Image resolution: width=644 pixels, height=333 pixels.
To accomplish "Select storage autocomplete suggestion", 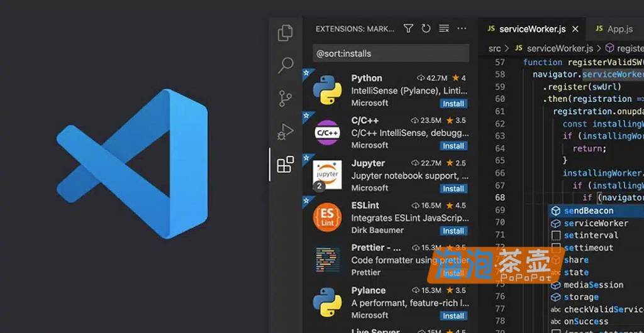I will pyautogui.click(x=596, y=297).
